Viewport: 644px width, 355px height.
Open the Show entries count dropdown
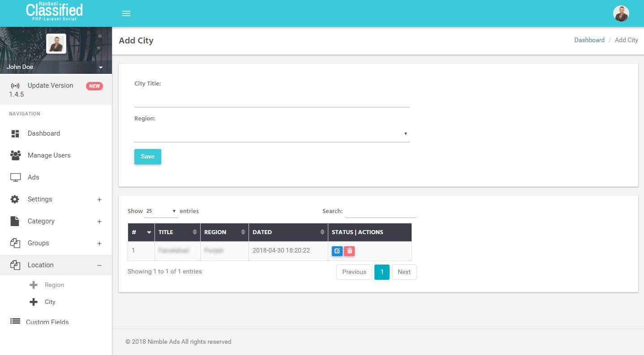pyautogui.click(x=161, y=211)
